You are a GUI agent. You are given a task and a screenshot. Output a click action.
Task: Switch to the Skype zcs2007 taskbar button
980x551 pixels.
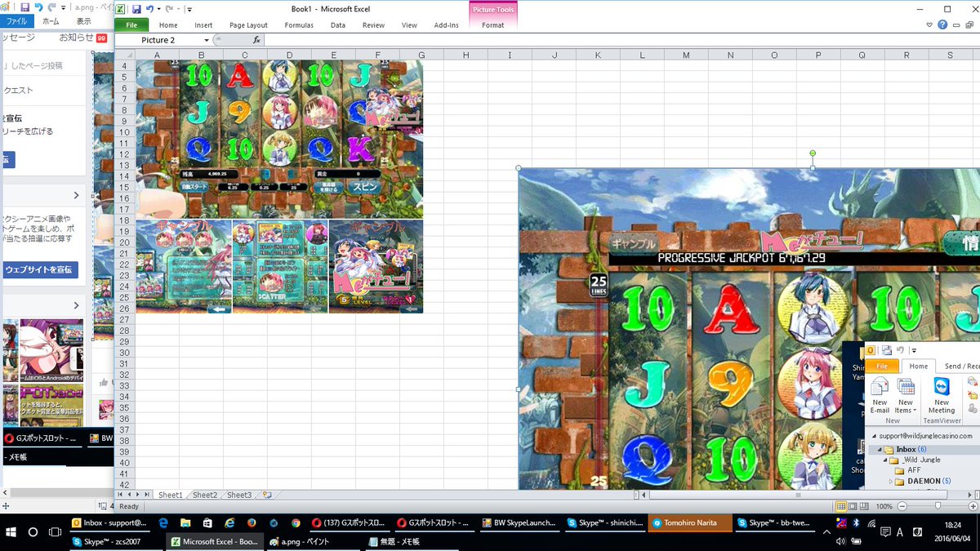(x=117, y=541)
